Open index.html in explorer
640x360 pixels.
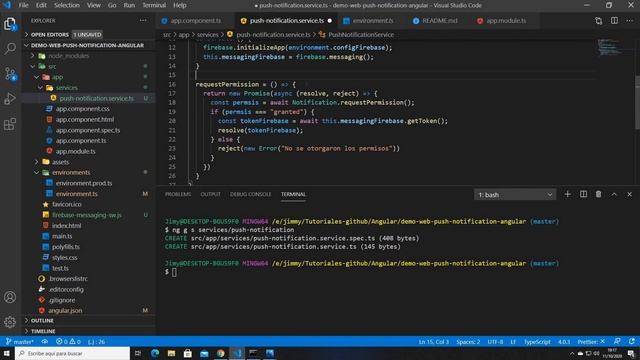(66, 226)
